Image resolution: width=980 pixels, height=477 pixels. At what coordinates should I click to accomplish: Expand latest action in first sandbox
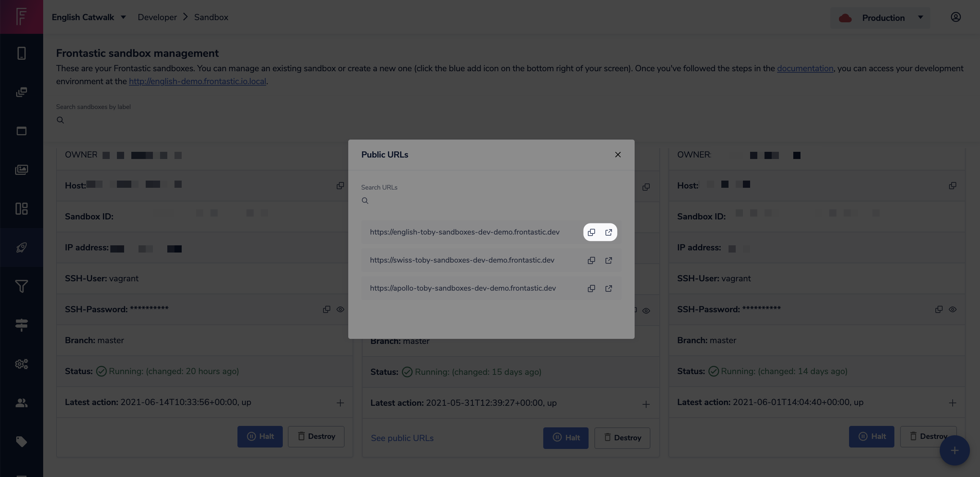(340, 403)
